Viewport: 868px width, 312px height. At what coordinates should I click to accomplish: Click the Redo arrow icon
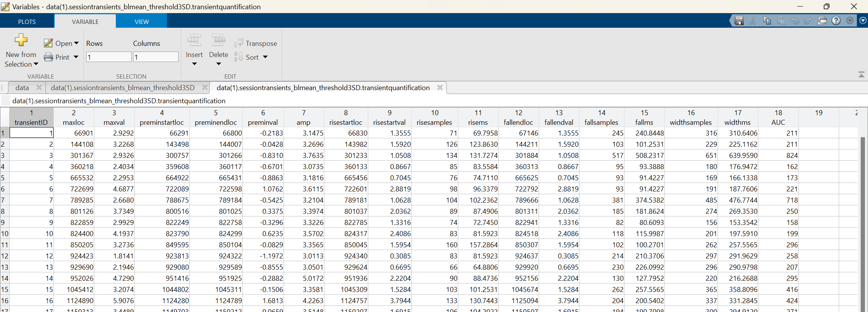pyautogui.click(x=808, y=21)
